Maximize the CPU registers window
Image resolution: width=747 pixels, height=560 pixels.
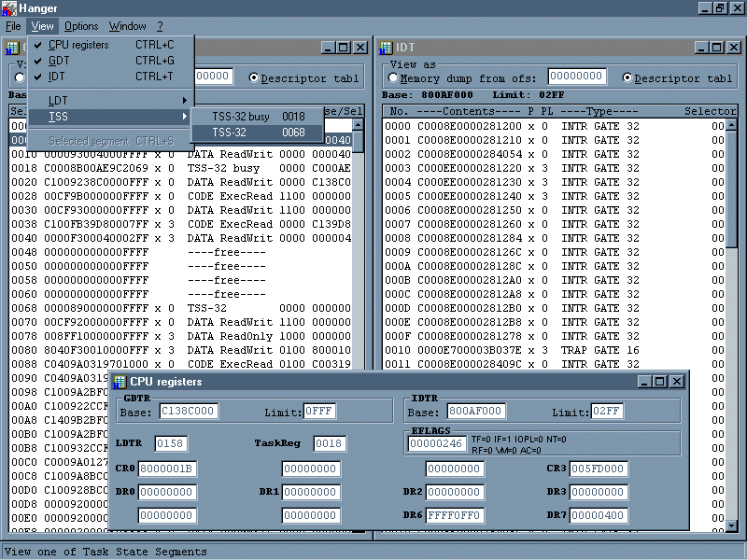click(660, 382)
